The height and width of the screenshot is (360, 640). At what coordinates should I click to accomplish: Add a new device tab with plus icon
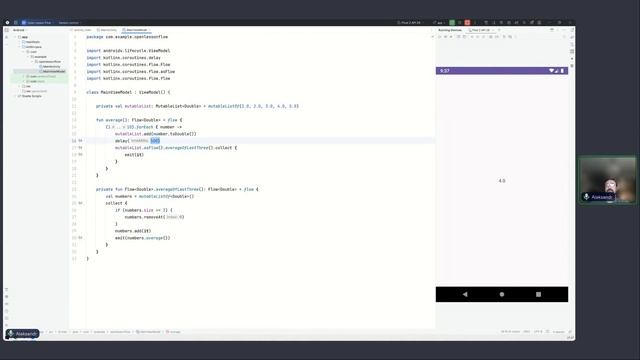coord(499,30)
